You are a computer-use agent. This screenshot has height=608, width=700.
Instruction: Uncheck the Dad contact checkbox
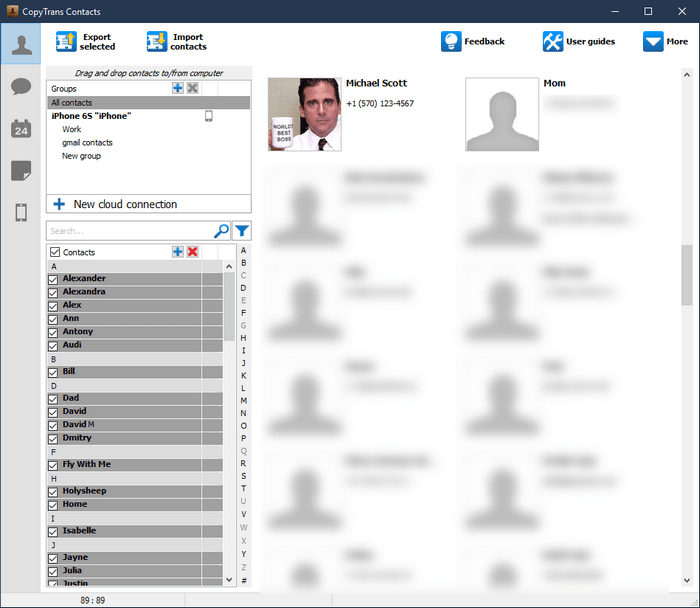[53, 399]
